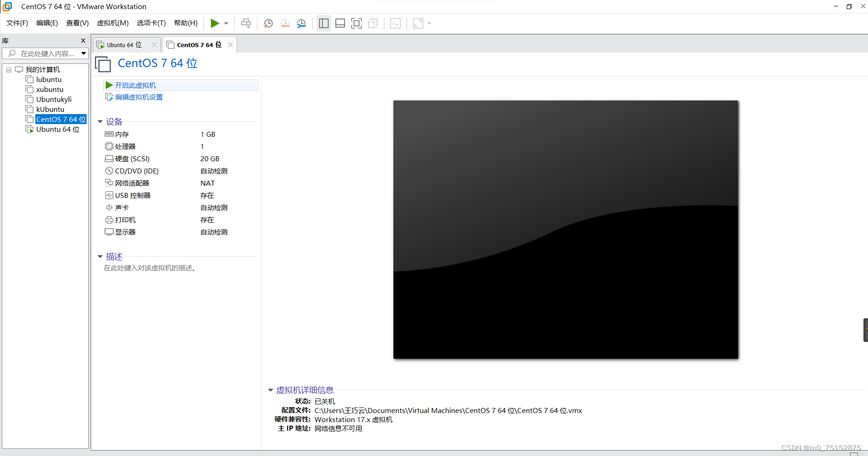Open the NAT network adapter settings
The image size is (868, 456).
tap(131, 182)
